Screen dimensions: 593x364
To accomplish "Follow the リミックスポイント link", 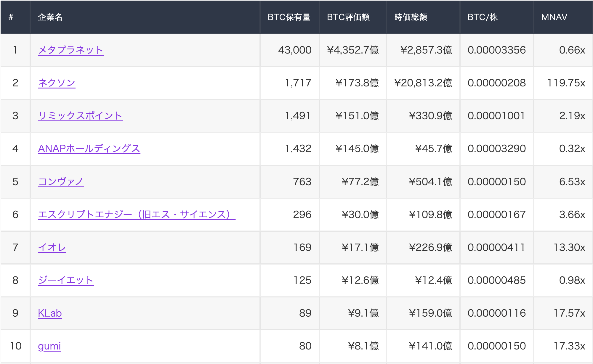I will click(x=80, y=116).
